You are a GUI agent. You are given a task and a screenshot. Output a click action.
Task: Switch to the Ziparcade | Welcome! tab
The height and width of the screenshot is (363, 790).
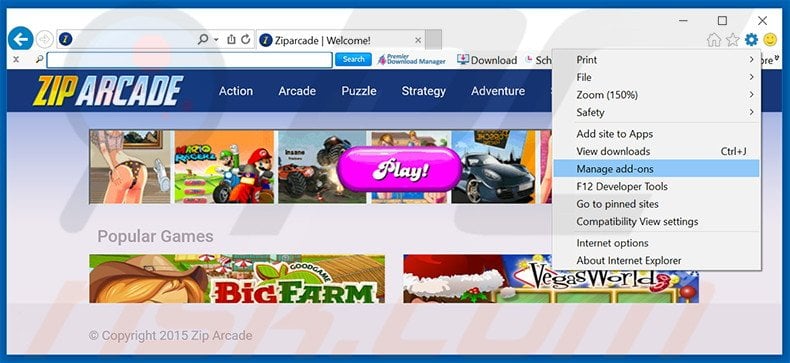[341, 40]
